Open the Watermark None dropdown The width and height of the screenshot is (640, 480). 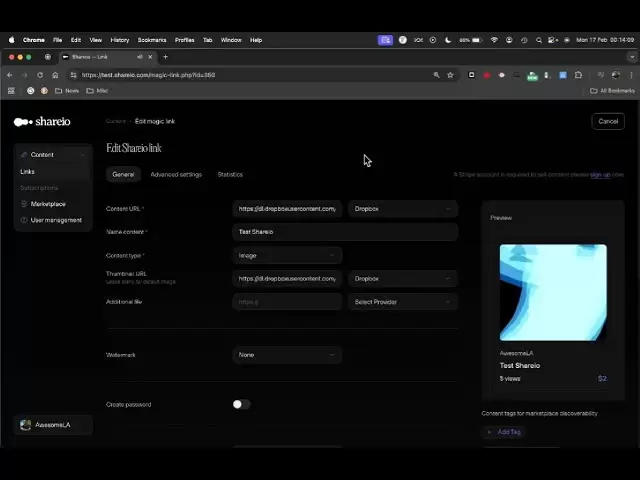(x=287, y=355)
